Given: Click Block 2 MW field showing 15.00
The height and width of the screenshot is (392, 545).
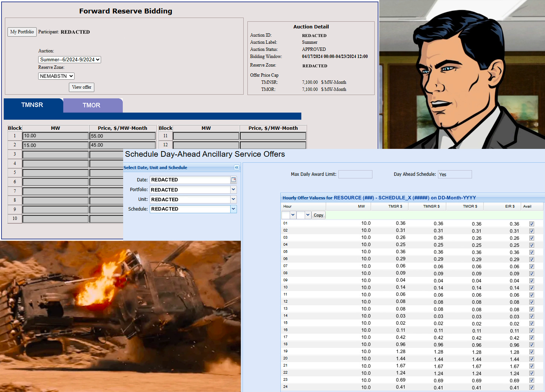Looking at the screenshot, I should [x=55, y=145].
